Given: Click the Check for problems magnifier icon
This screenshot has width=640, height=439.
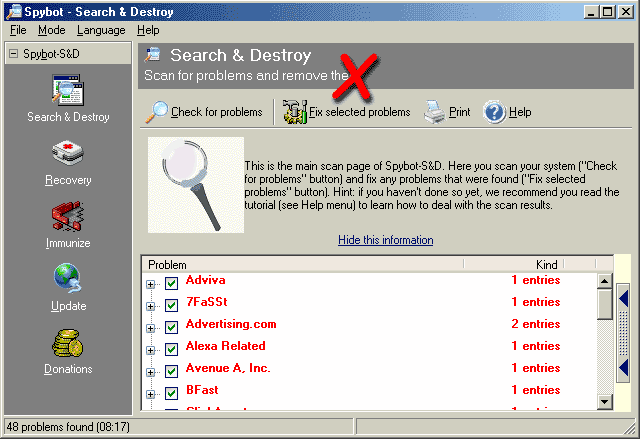Looking at the screenshot, I should [158, 112].
